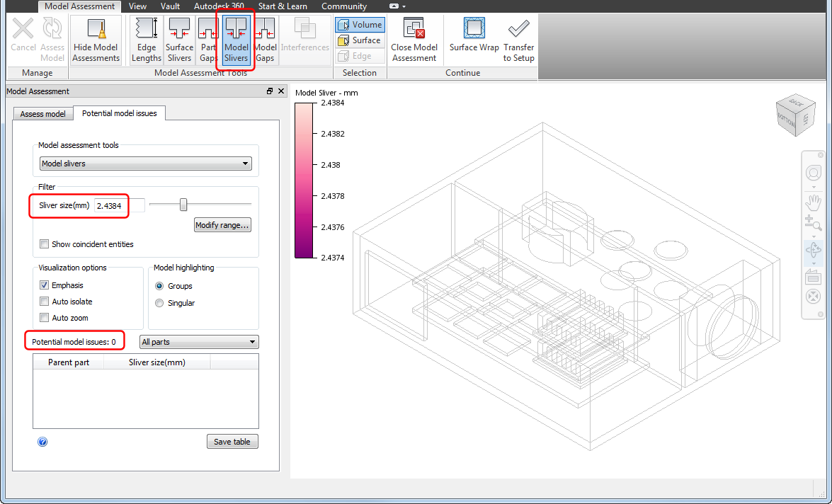Screen dimensions: 832x504
Task: Select the Model Slivers tool
Action: click(236, 39)
